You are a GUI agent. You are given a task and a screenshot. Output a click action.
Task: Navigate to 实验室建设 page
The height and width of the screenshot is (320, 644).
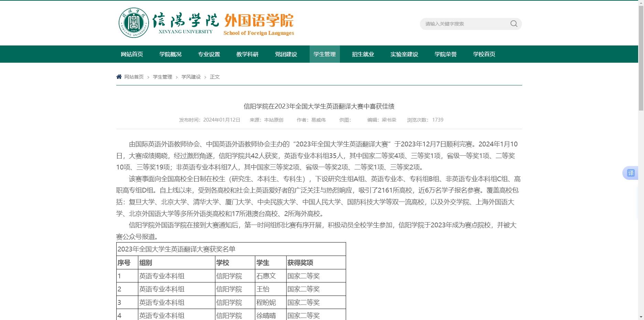[x=404, y=54]
